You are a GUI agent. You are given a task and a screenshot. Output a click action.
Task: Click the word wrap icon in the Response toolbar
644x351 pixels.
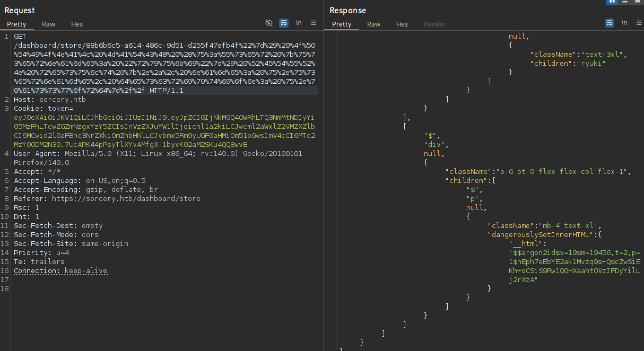pos(610,23)
